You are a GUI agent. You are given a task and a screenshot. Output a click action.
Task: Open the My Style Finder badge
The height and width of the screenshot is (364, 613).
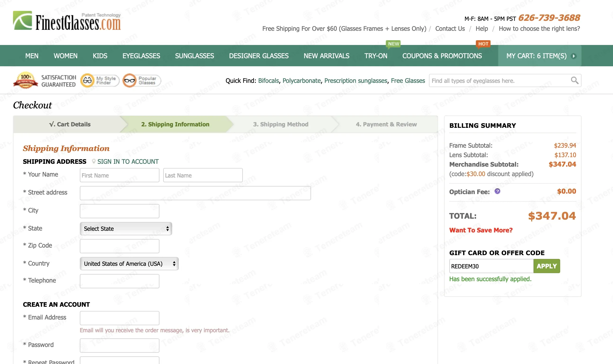click(x=100, y=80)
